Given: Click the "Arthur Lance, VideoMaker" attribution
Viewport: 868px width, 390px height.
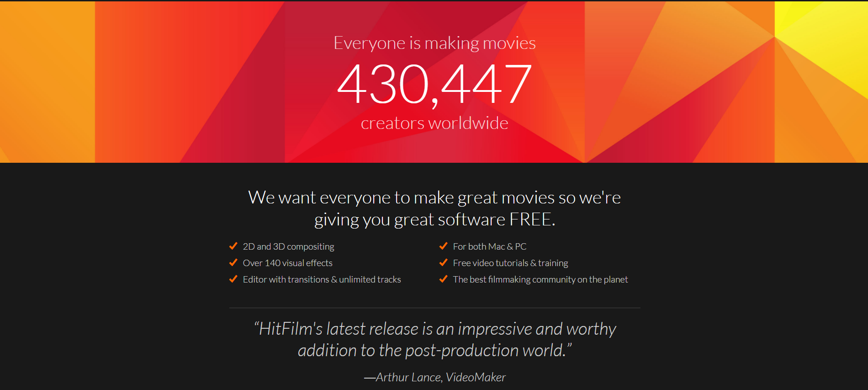Looking at the screenshot, I should [x=434, y=377].
